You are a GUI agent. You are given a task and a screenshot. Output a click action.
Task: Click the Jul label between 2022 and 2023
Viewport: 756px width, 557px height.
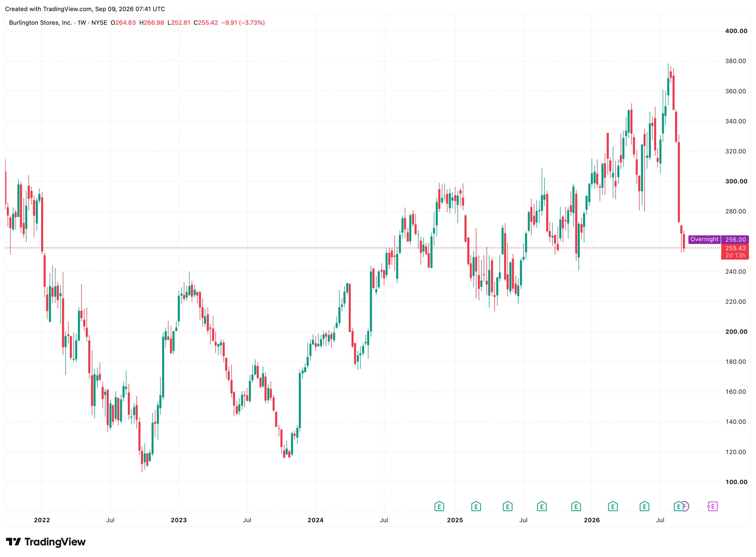110,520
